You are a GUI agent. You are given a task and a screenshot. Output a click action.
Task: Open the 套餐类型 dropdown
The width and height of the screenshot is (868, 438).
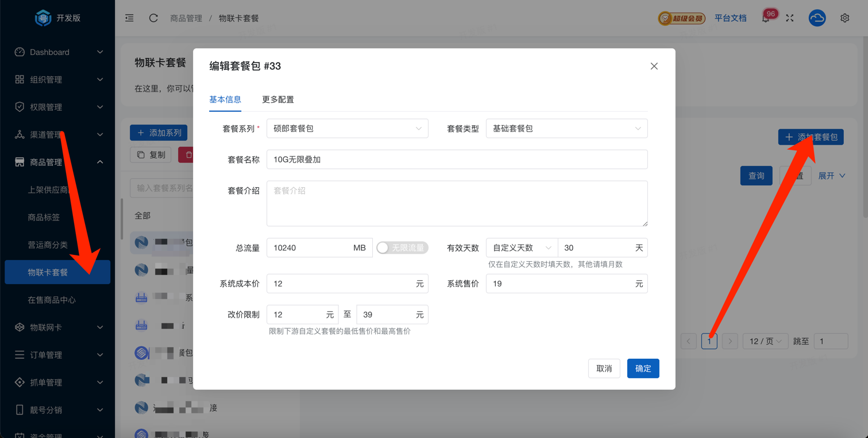click(x=566, y=129)
